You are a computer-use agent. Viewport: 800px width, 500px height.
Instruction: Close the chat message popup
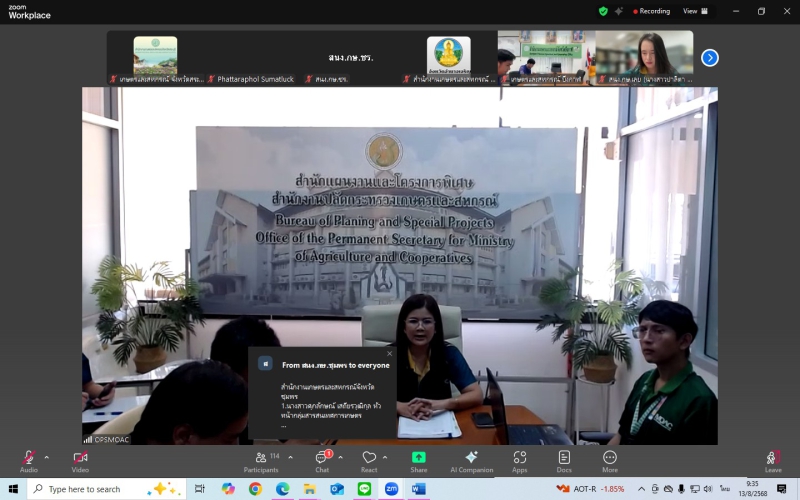[390, 354]
